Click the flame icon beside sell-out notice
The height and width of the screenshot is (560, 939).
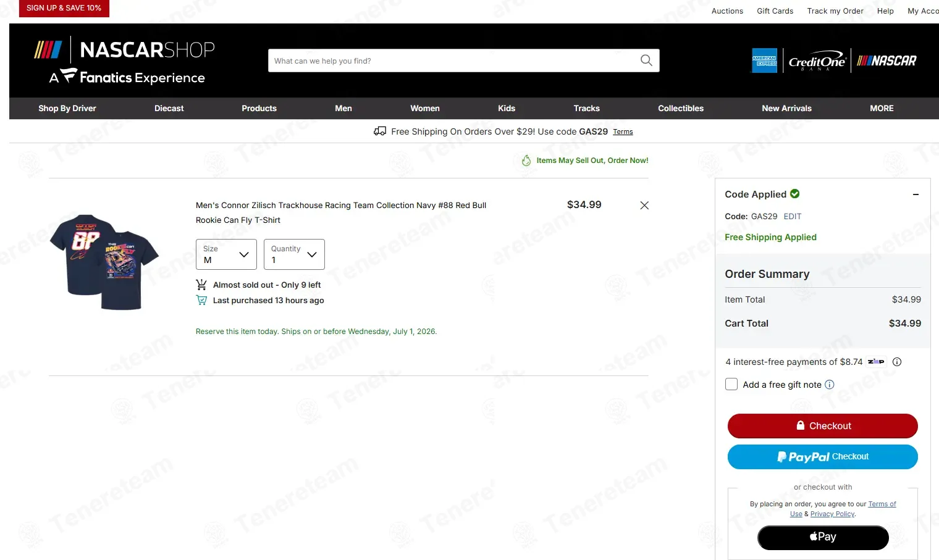(526, 161)
